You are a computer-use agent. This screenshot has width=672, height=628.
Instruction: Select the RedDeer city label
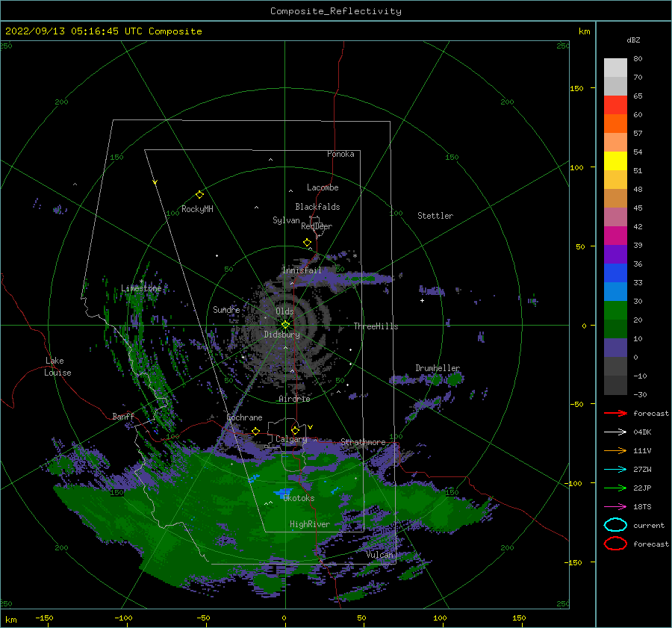coord(317,226)
